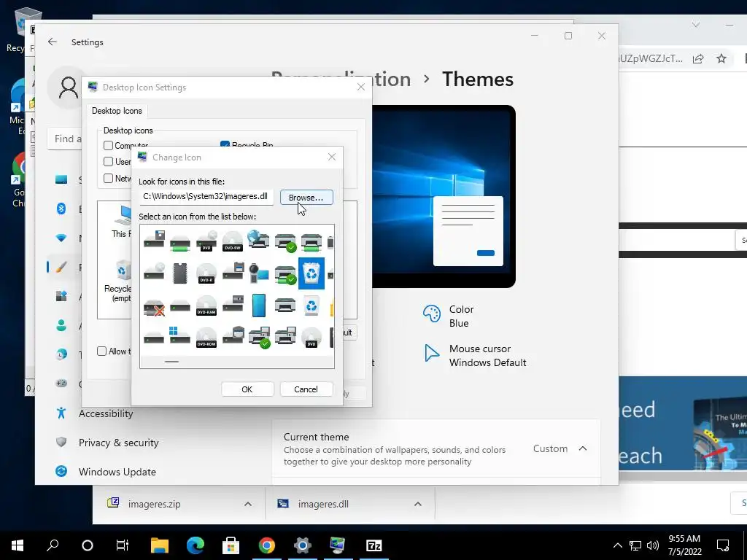Pick the plain printer icon without overlays
This screenshot has width=747, height=560.
[x=285, y=306]
